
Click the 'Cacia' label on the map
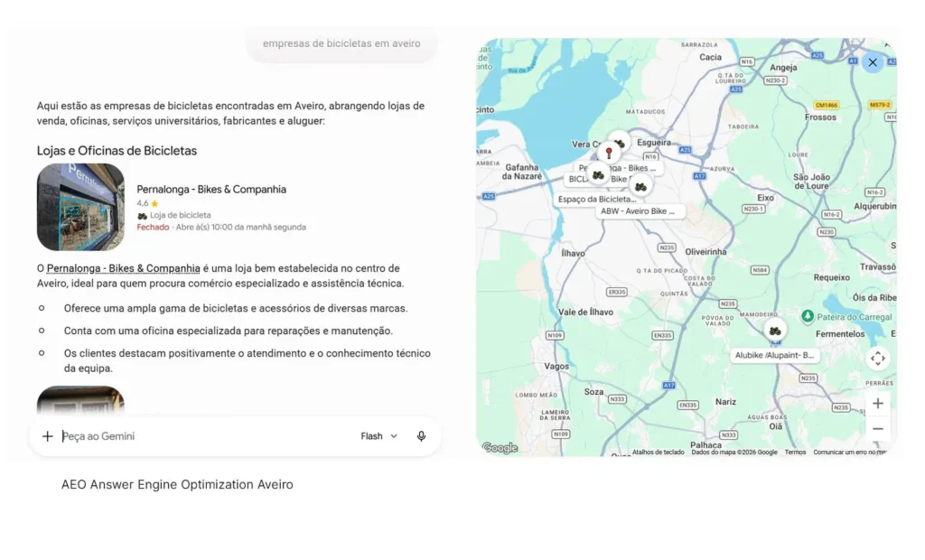(x=710, y=57)
